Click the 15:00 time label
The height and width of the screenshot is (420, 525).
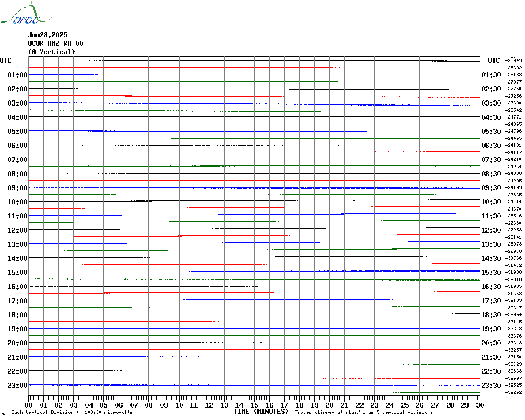[17, 272]
